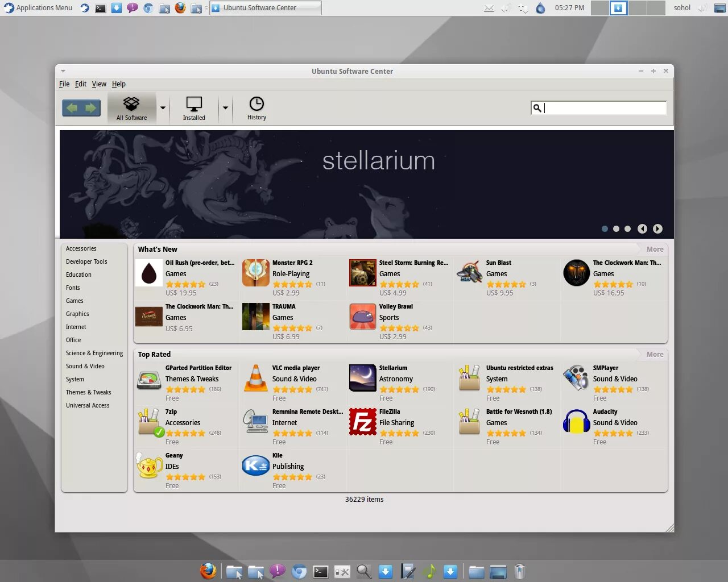Open the History view
Image resolution: width=728 pixels, height=582 pixels.
click(x=257, y=108)
